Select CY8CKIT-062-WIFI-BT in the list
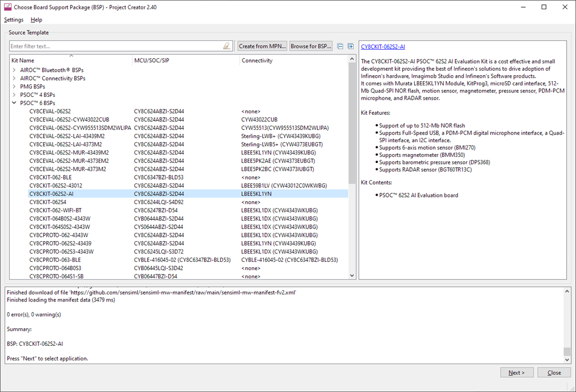Viewport: 576px width, 392px height. coord(55,210)
